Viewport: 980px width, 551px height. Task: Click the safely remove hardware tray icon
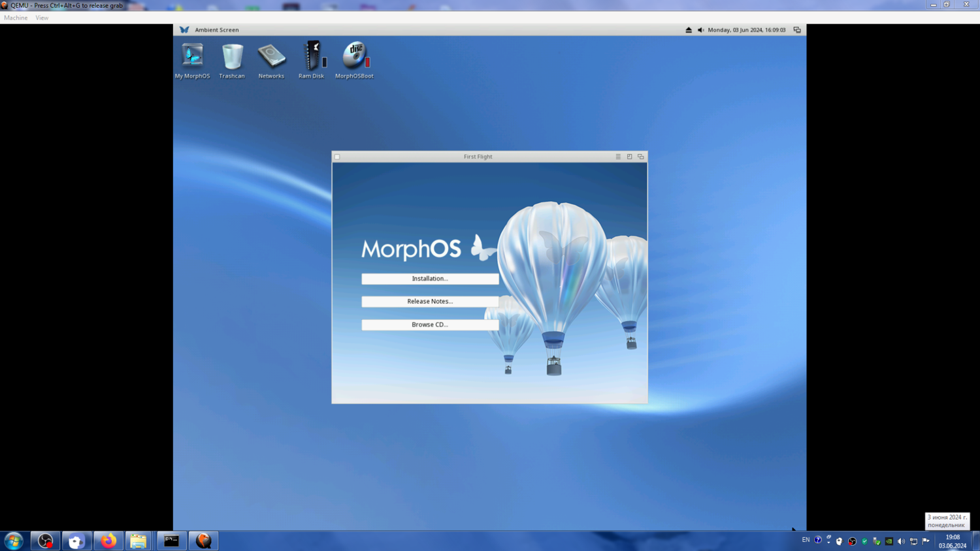pos(877,541)
